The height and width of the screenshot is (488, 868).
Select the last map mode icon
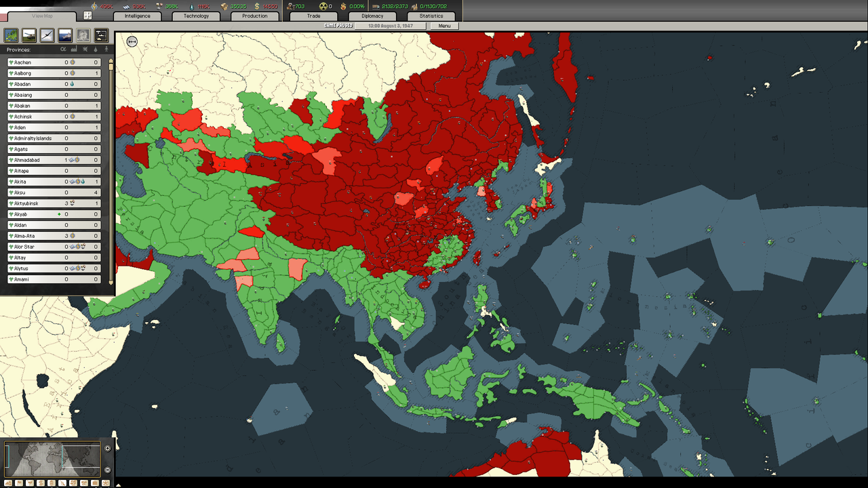point(106,483)
